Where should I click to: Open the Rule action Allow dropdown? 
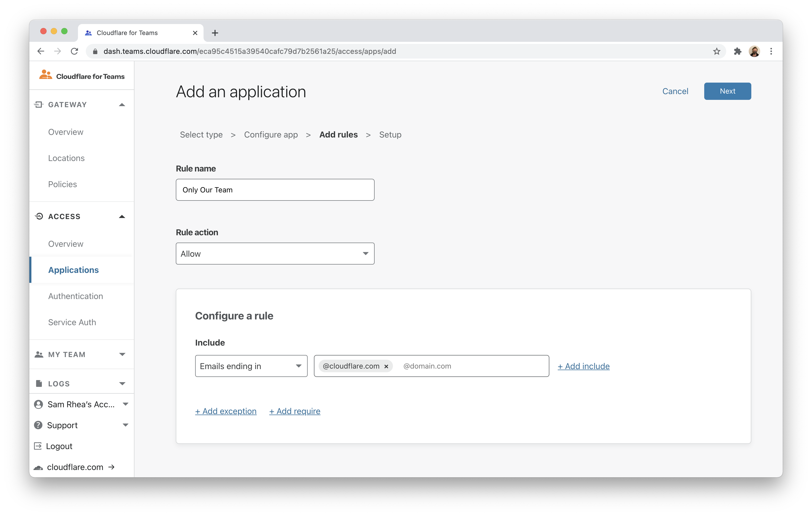coord(275,254)
